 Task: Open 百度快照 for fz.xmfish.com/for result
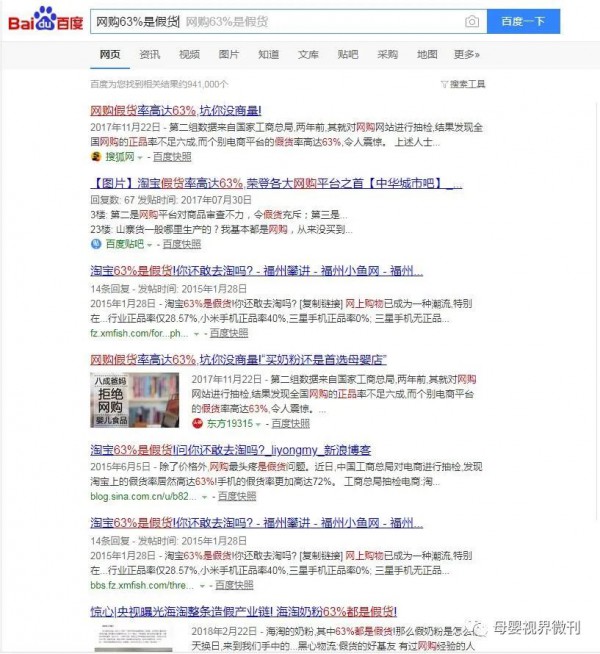pos(229,333)
